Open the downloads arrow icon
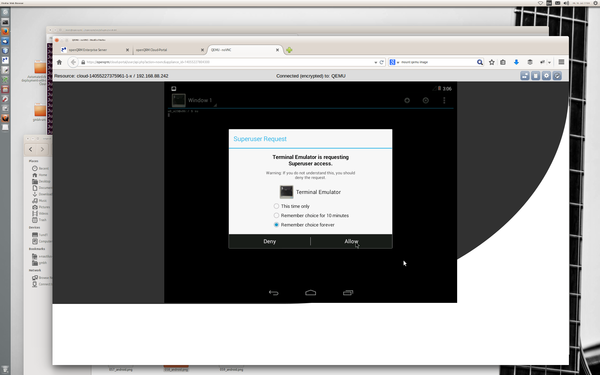This screenshot has height=375, width=600. click(x=516, y=62)
